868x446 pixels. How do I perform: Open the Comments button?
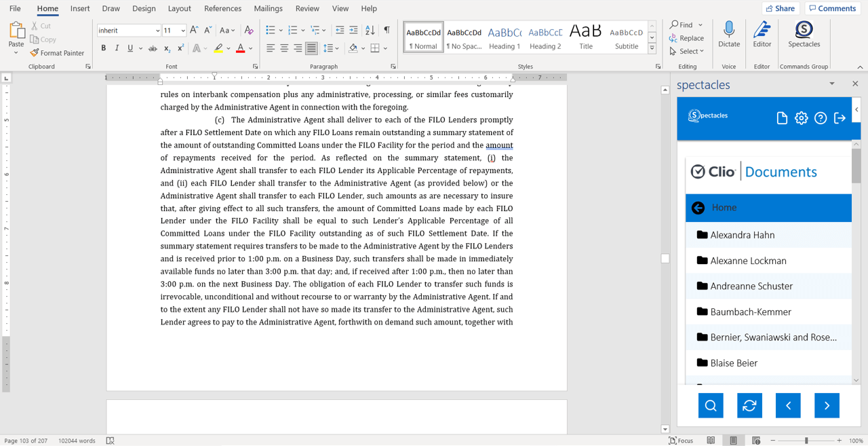click(x=832, y=8)
